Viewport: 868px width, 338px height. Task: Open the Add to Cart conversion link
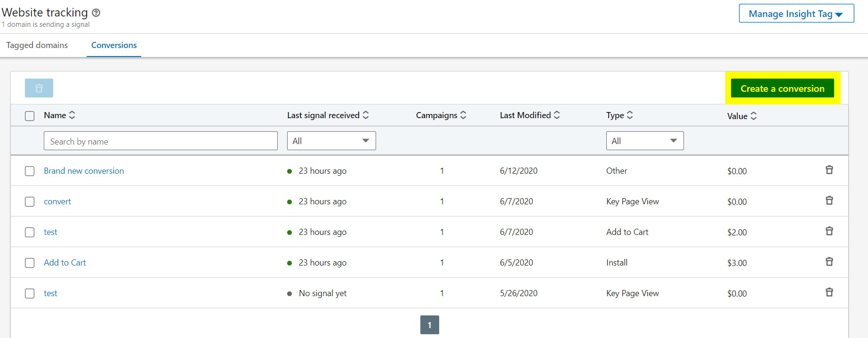tap(65, 263)
